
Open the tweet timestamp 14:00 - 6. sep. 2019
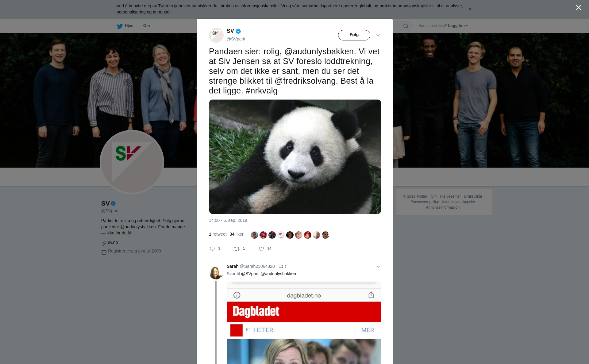pyautogui.click(x=228, y=220)
